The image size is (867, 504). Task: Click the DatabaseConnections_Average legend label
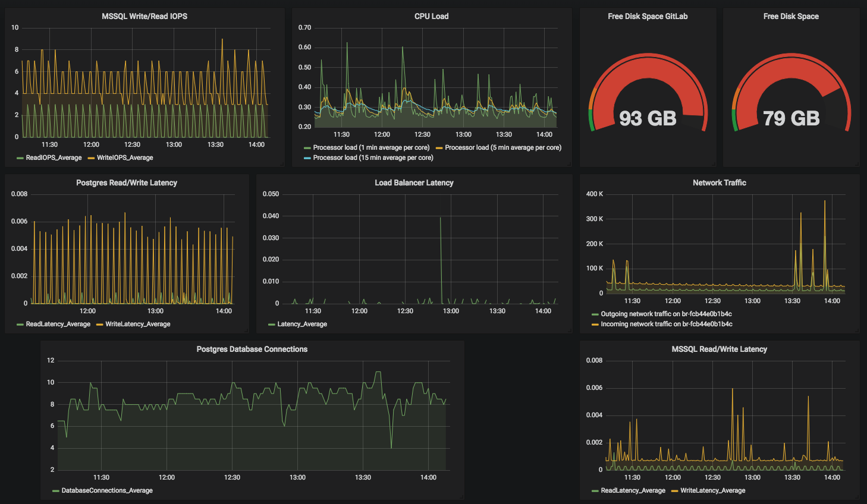107,490
